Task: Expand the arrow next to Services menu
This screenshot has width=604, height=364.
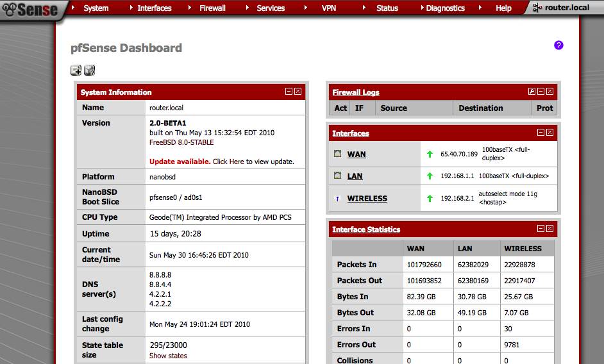Action: (247, 7)
